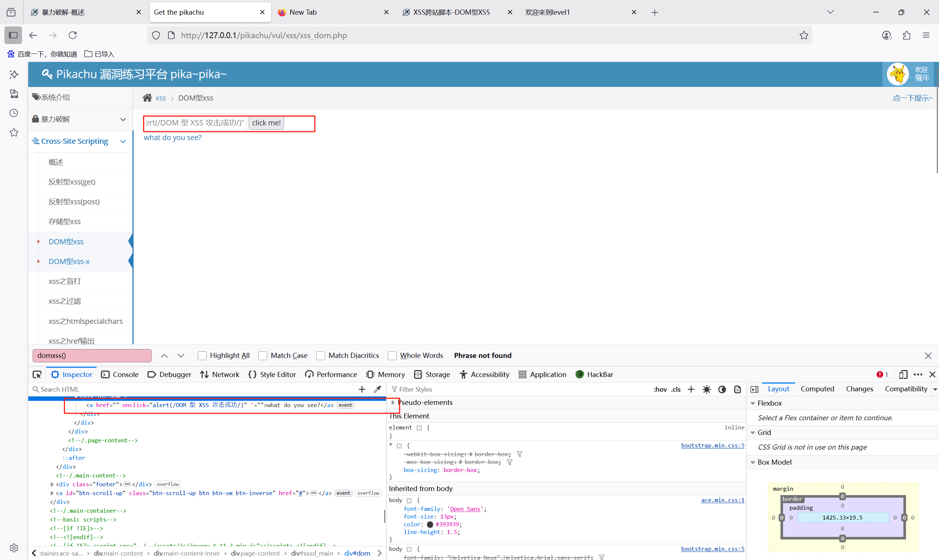Image resolution: width=939 pixels, height=560 pixels.
Task: Switch to the Console tab
Action: pos(120,374)
